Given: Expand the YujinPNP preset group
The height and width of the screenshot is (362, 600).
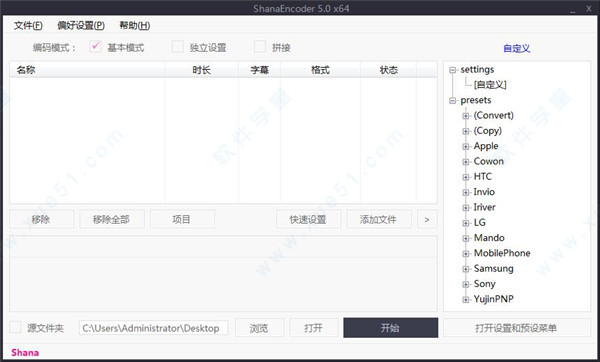Looking at the screenshot, I should pyautogui.click(x=466, y=300).
